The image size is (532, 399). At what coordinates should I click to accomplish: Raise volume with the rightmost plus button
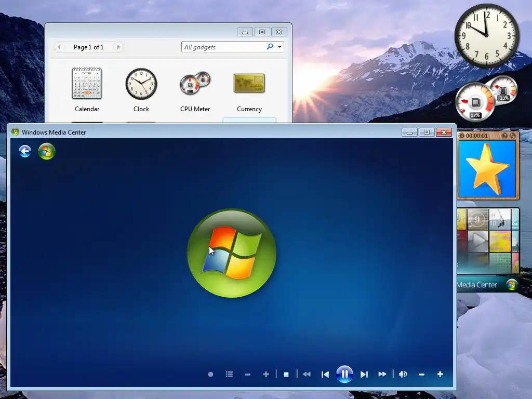click(x=440, y=374)
